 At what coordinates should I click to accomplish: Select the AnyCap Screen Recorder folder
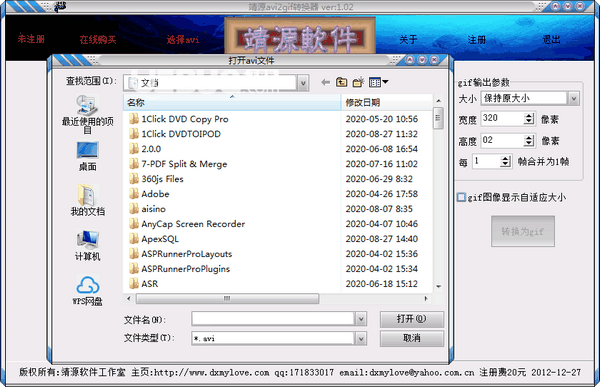pos(187,224)
